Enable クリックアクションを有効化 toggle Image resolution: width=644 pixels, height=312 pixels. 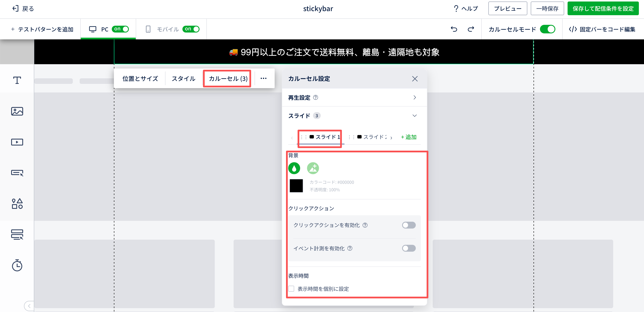(409, 225)
